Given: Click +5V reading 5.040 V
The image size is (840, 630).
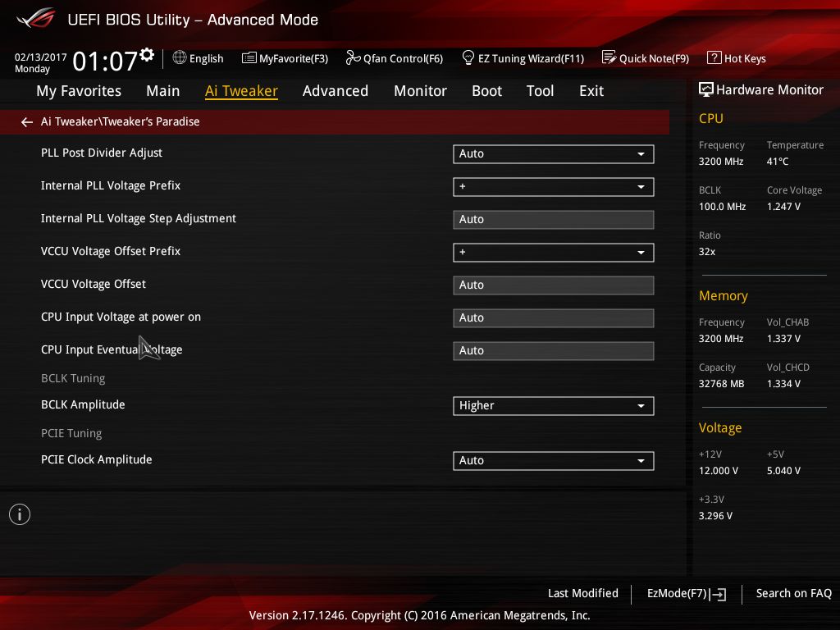Looking at the screenshot, I should tap(783, 471).
